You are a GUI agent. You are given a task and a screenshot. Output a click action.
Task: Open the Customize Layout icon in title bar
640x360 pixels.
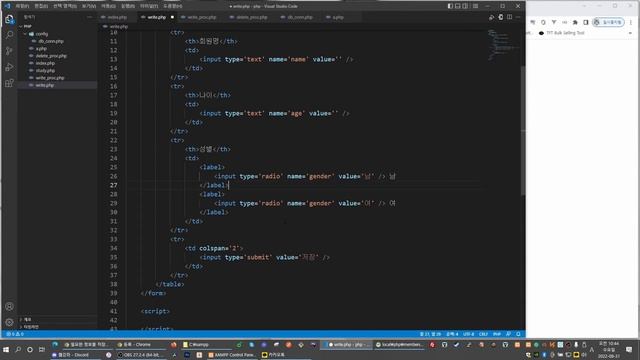476,6
